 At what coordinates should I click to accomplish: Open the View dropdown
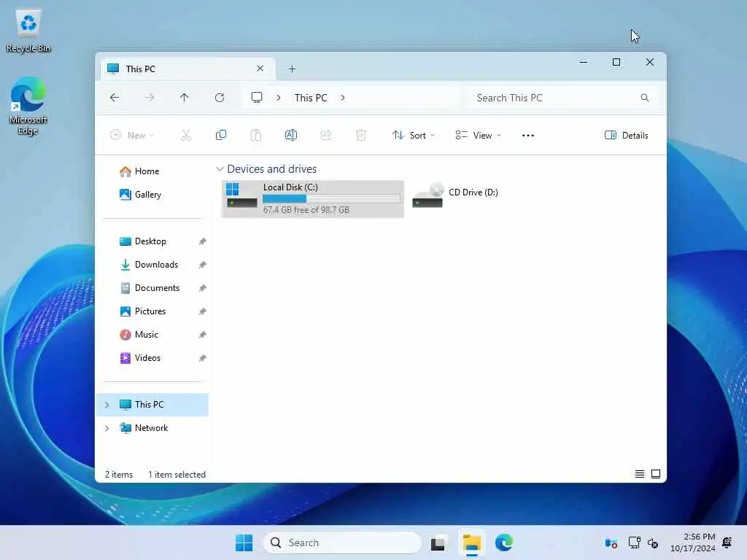tap(478, 135)
